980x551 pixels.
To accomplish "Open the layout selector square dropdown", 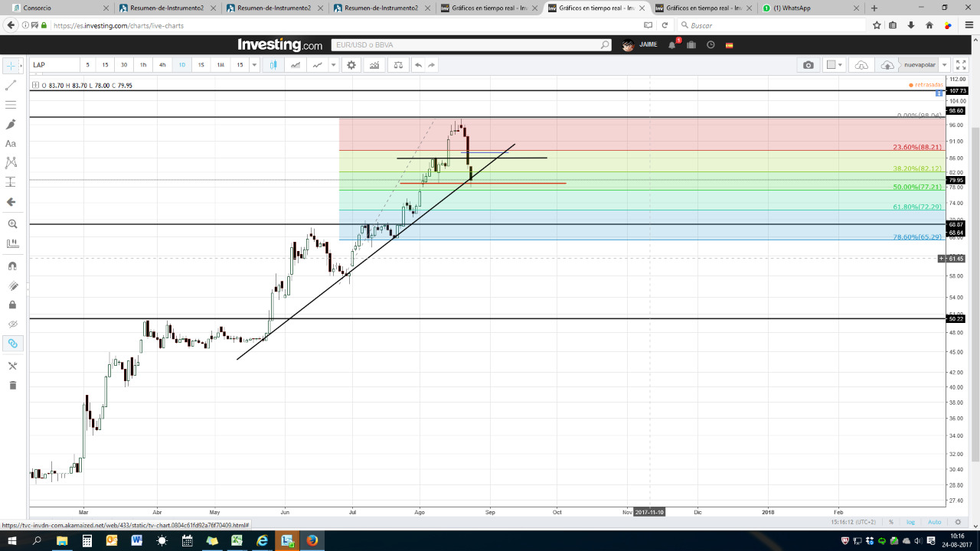I will (x=835, y=65).
